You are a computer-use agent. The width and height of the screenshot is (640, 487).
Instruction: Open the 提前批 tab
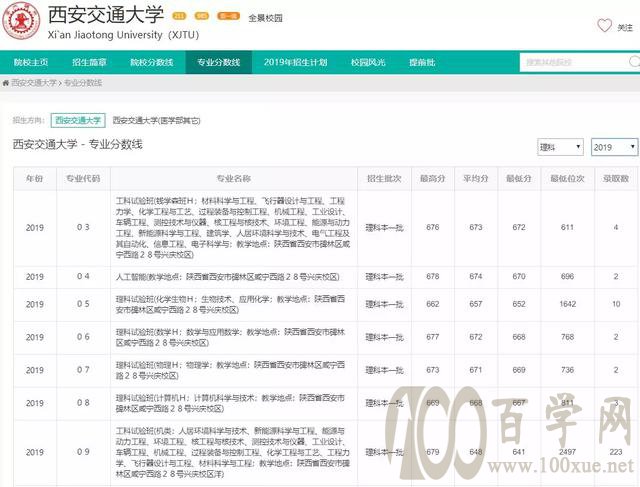pyautogui.click(x=422, y=62)
